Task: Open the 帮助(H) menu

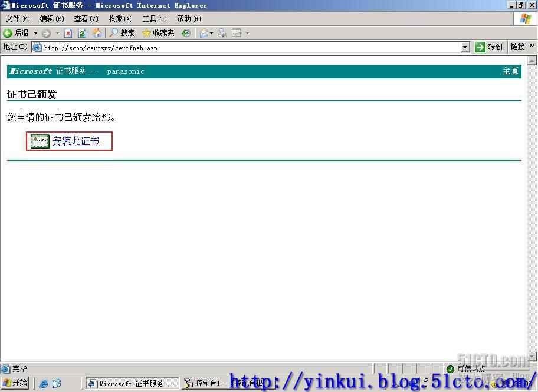Action: pyautogui.click(x=189, y=19)
